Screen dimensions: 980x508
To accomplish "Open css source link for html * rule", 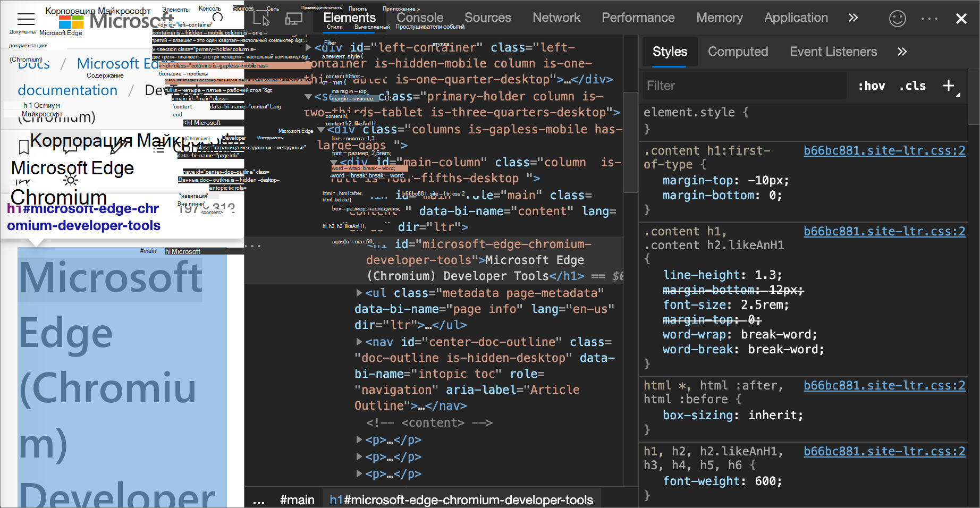I will point(884,385).
